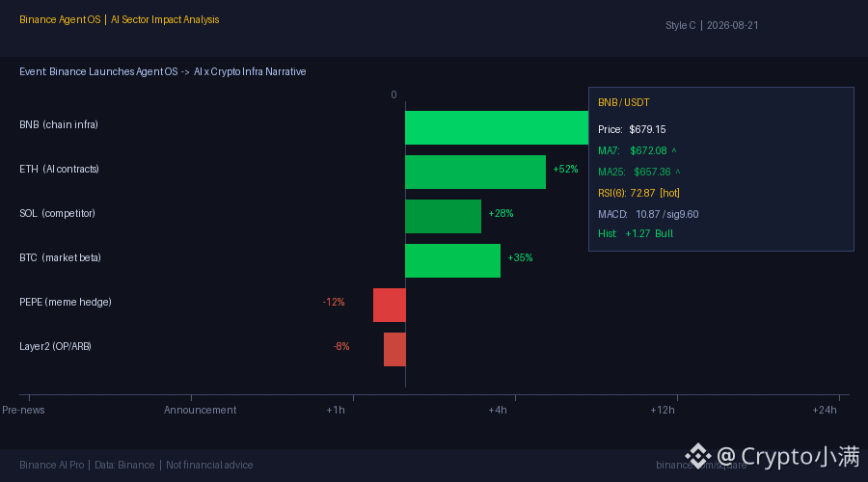Click the 'BNB / USDT' panel heading
This screenshot has width=868, height=482.
(x=623, y=102)
